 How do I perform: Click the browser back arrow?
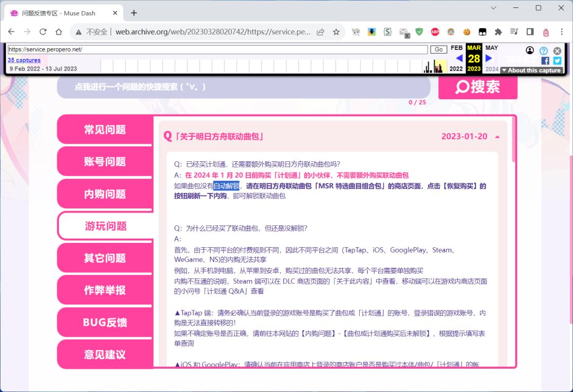pos(11,32)
